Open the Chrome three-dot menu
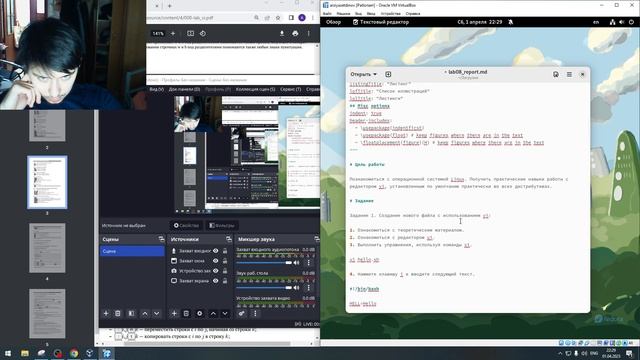The image size is (640, 360). coord(313,18)
